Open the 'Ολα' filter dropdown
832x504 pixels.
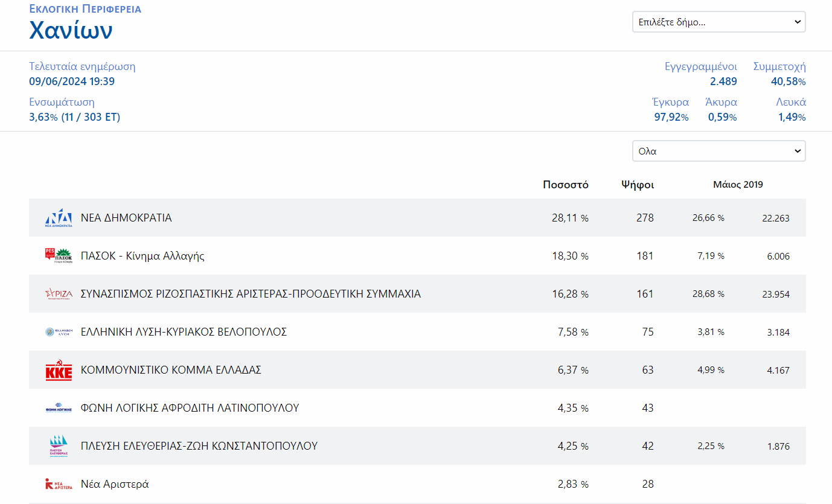coord(719,151)
